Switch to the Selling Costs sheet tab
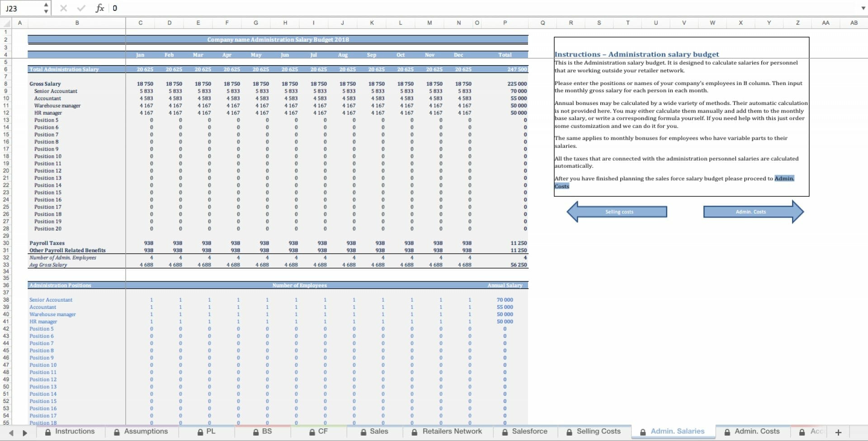The width and height of the screenshot is (868, 441). [594, 432]
